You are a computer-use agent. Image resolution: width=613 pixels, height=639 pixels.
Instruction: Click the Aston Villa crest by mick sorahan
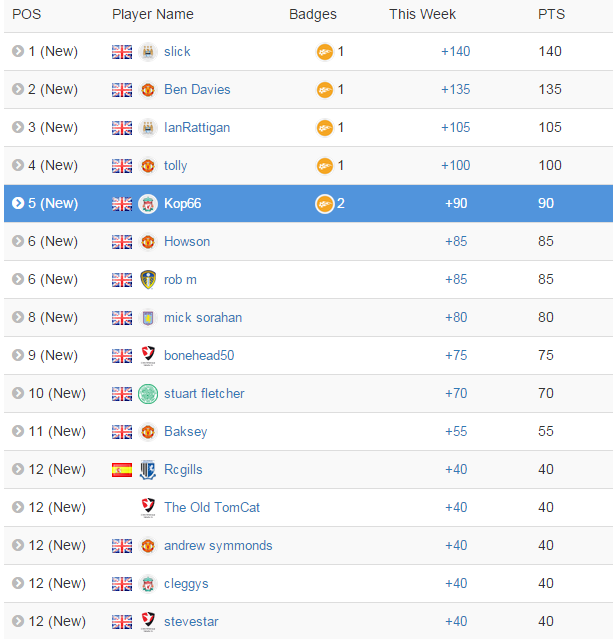coord(147,318)
